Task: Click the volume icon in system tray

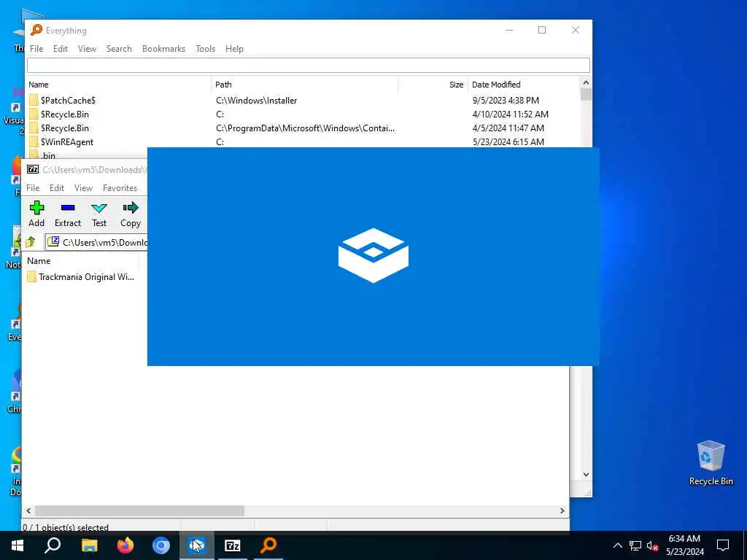Action: (x=652, y=545)
